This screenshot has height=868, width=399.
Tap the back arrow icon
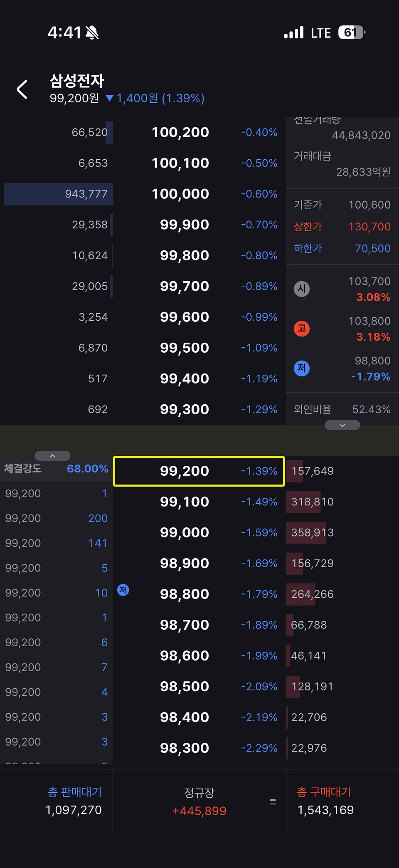[x=22, y=89]
